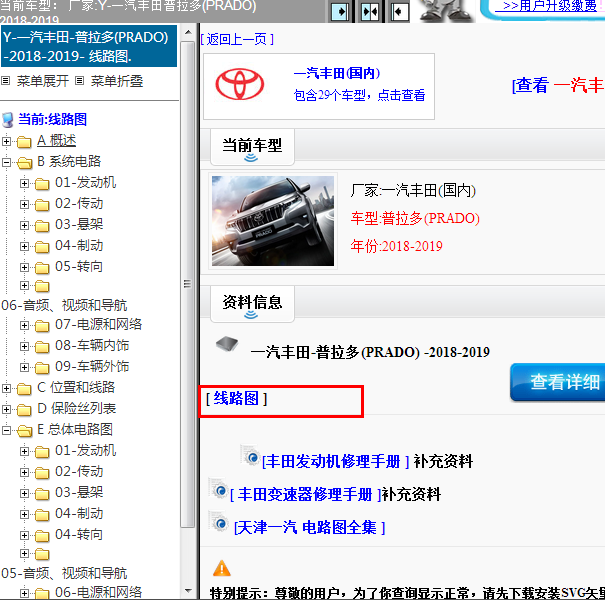Click the folder icon of A 概述
Screen dimensions: 605x600
tap(24, 142)
